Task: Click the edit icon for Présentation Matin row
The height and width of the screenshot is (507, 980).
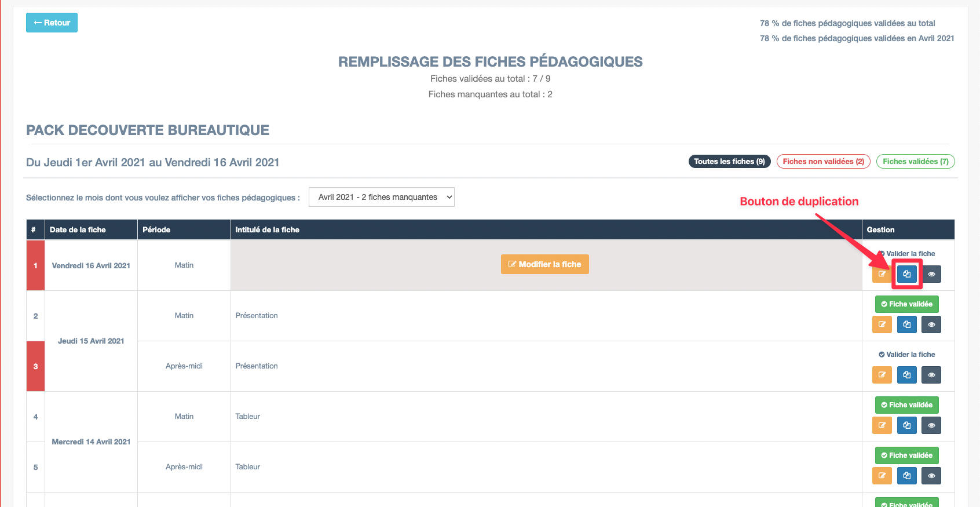Action: point(882,324)
